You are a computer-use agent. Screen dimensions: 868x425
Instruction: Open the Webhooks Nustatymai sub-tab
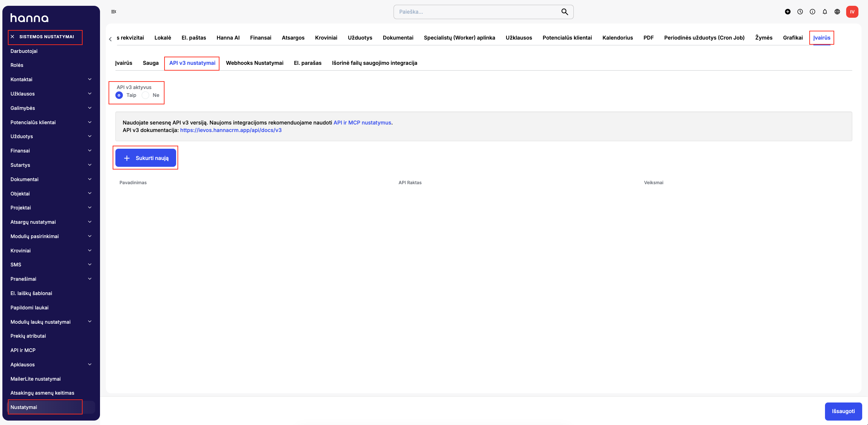(x=255, y=63)
